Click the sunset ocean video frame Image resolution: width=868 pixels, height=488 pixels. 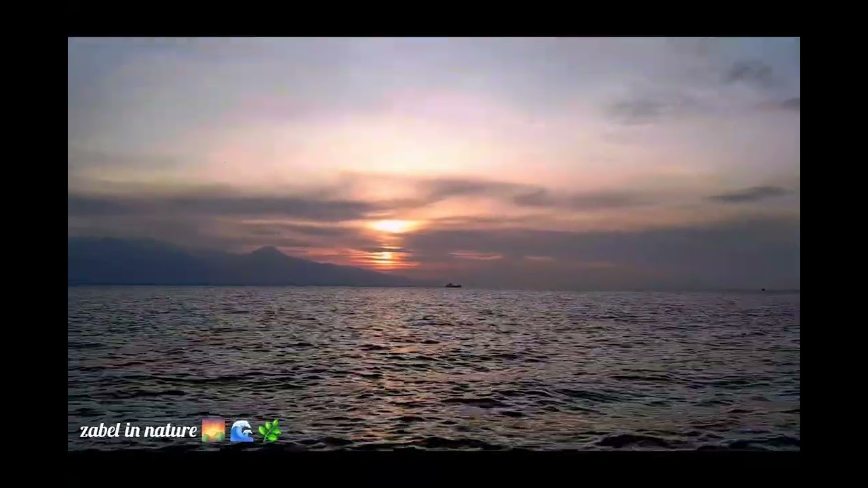(x=434, y=244)
